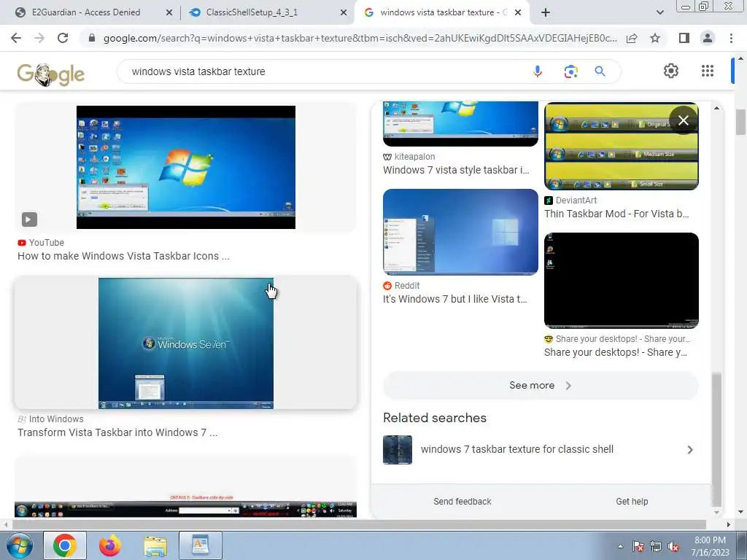Screen dimensions: 747x560
Task: Open the kiteapalon Windows 7 vista style image
Action: (x=460, y=123)
